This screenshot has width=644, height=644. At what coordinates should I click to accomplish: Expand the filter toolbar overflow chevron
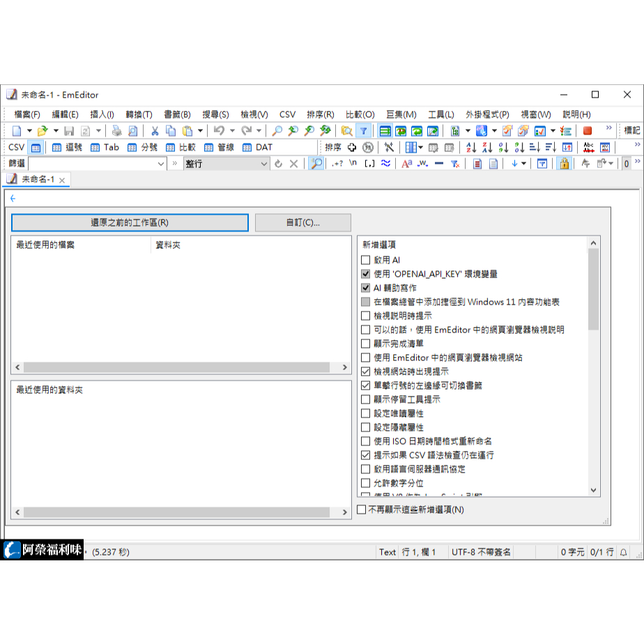(x=637, y=161)
